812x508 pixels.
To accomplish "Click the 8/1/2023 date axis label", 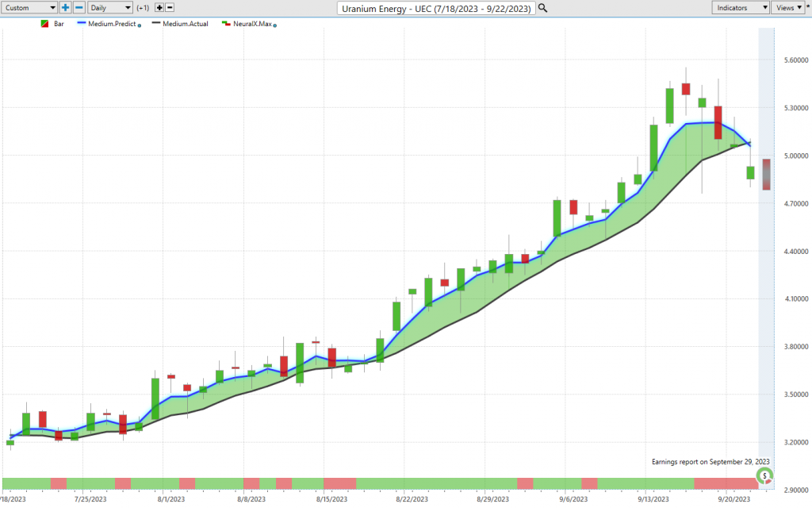I will tap(171, 499).
